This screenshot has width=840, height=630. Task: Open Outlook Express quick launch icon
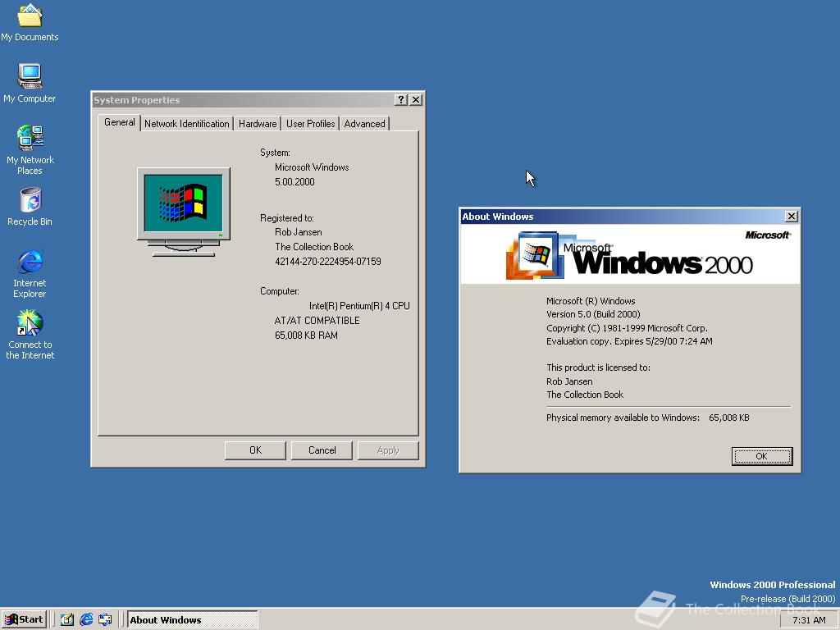click(x=105, y=619)
